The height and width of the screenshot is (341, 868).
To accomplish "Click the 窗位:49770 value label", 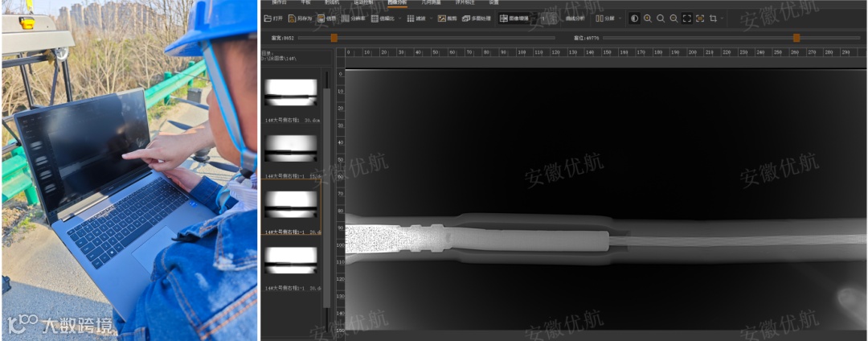I will [x=586, y=38].
